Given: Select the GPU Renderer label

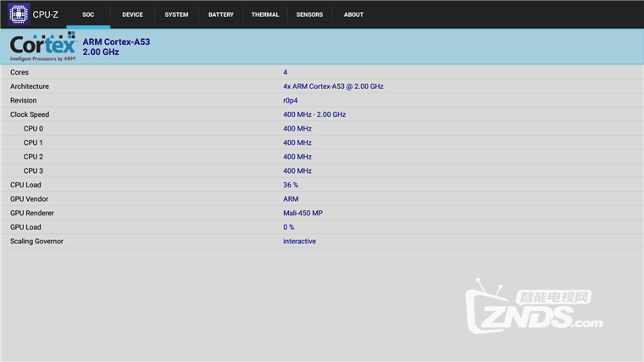Looking at the screenshot, I should pos(32,213).
